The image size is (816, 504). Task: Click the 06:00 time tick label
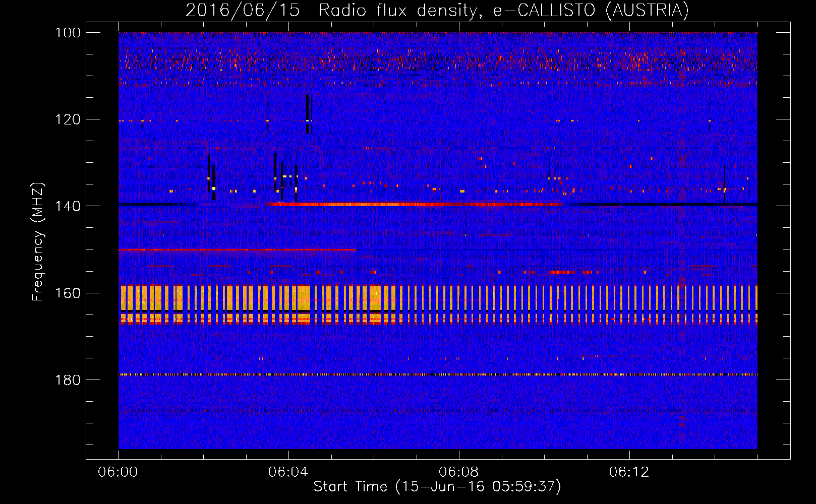(118, 472)
